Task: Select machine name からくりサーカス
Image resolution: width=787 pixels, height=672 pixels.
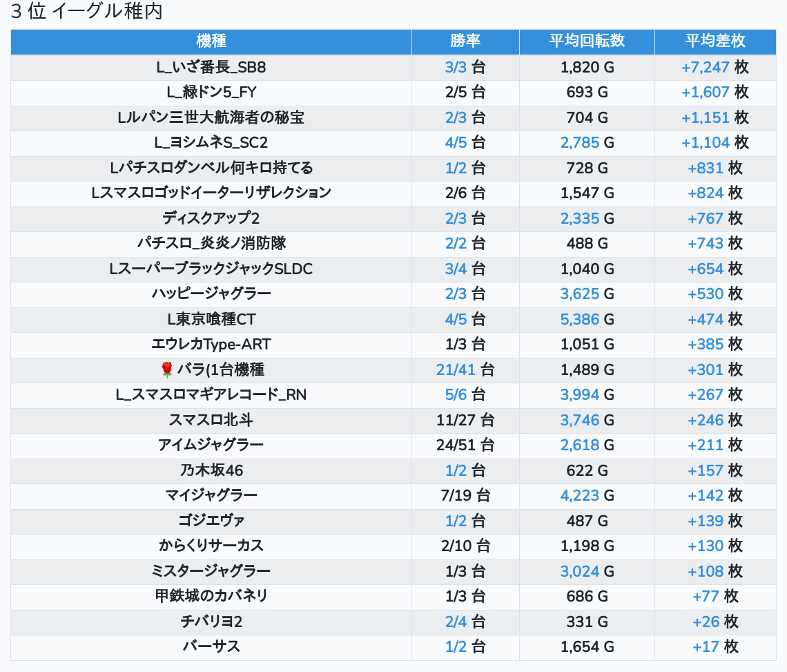Action: click(211, 546)
